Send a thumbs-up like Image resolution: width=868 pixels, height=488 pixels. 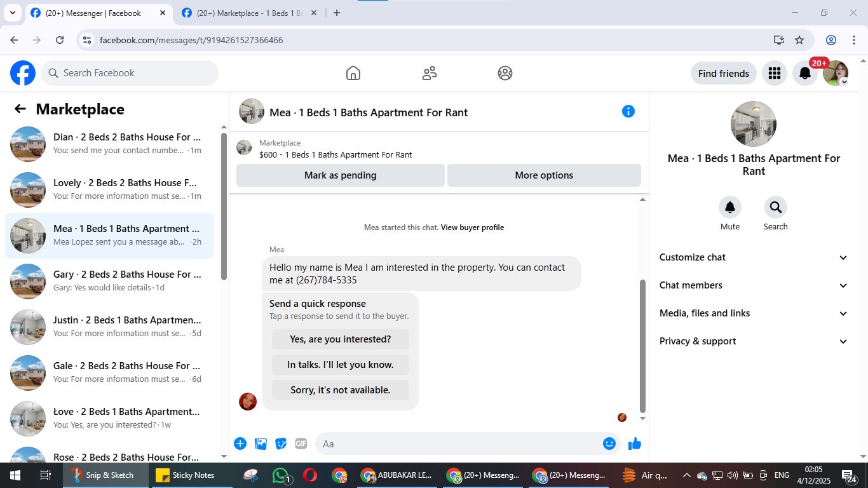[x=635, y=444]
